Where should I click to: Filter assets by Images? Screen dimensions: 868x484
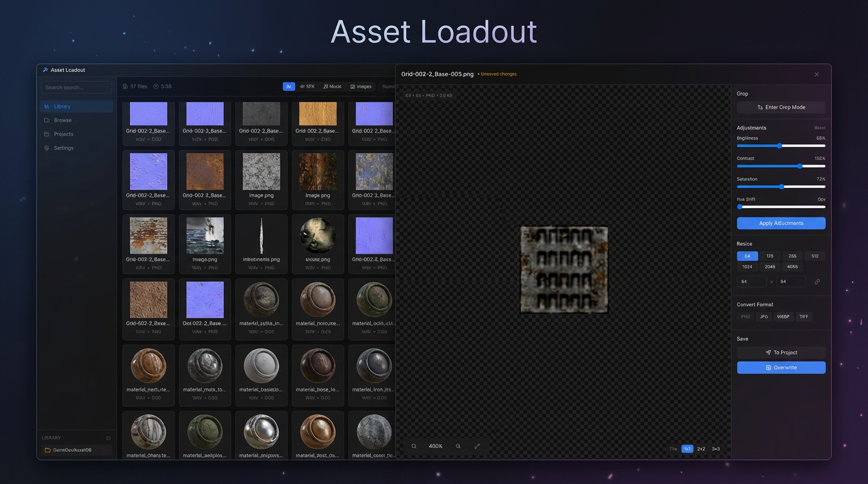pyautogui.click(x=361, y=86)
